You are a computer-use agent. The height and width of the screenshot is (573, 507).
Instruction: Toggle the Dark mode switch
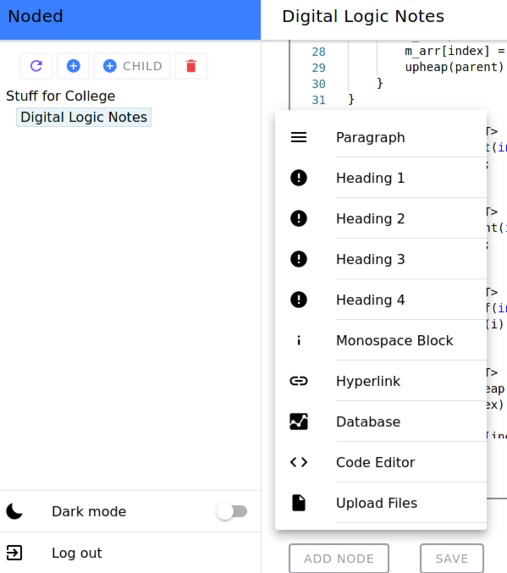point(232,511)
